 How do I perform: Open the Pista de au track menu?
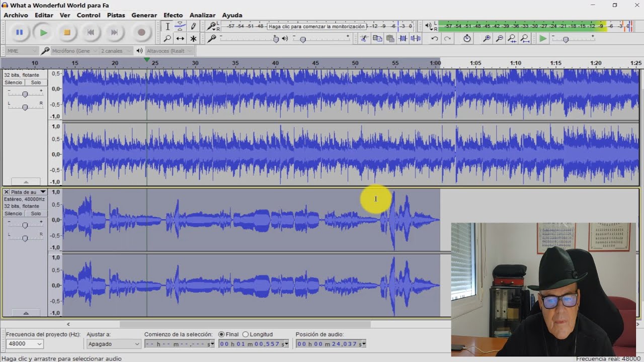pos(28,192)
